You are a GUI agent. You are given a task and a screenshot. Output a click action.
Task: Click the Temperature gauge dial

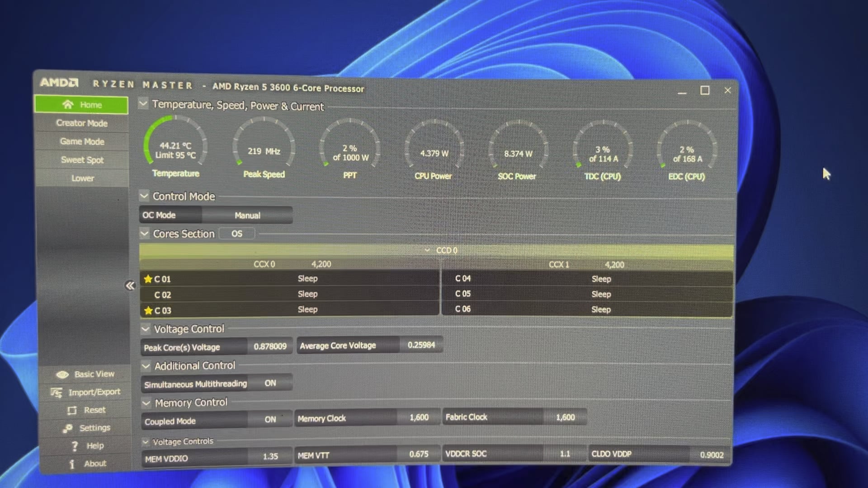pyautogui.click(x=175, y=141)
